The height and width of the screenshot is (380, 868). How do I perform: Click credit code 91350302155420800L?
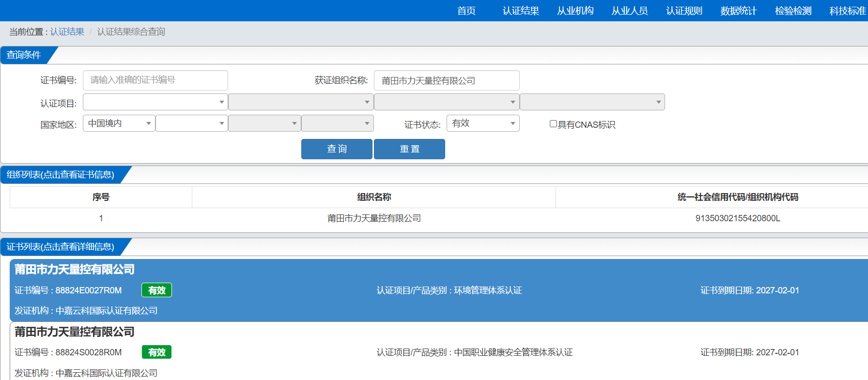[x=738, y=218]
